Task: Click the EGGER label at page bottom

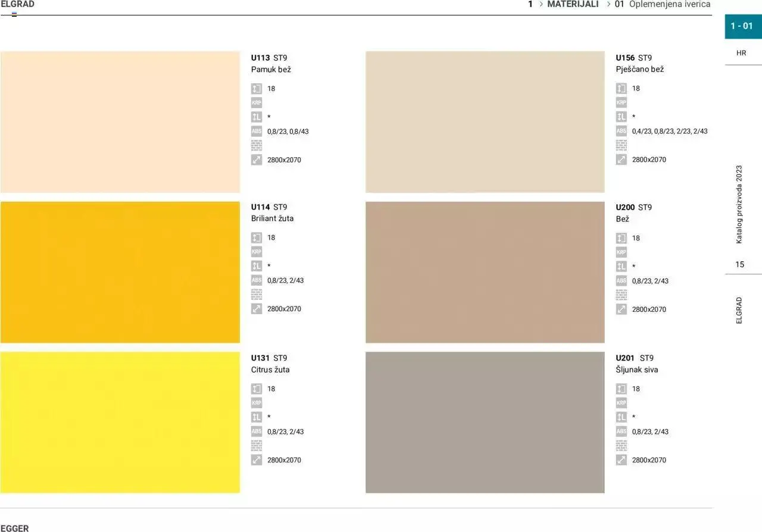Action: 15,528
